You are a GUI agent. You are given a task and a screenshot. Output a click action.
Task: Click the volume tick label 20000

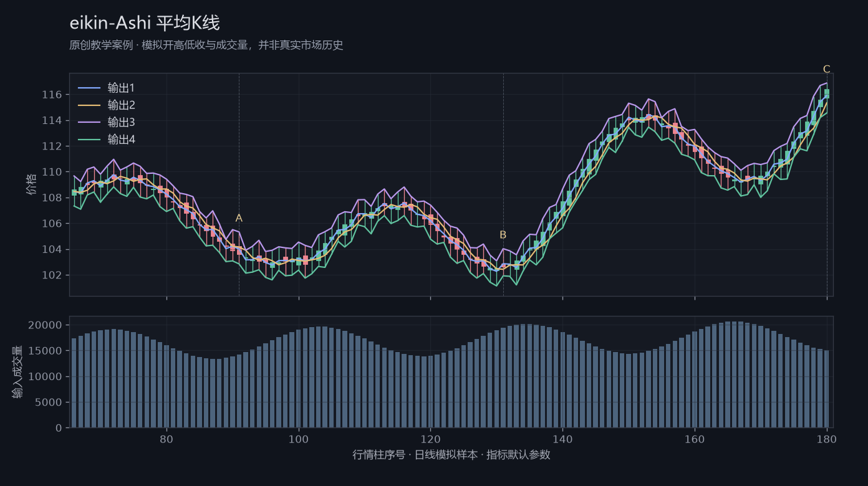tap(46, 325)
